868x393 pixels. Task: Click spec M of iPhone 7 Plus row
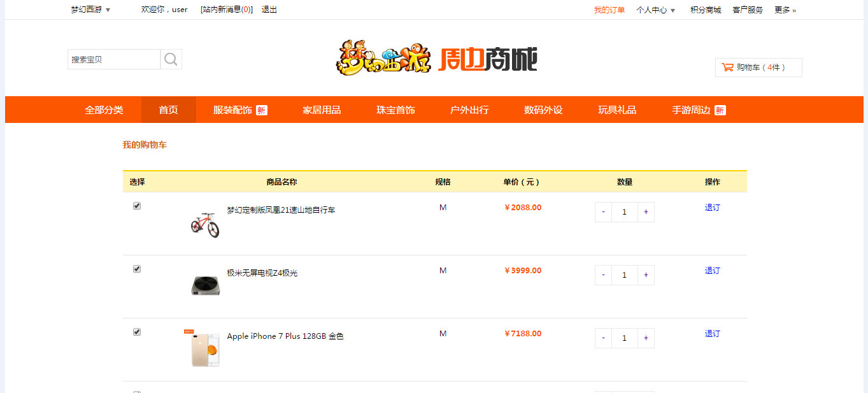pyautogui.click(x=443, y=334)
